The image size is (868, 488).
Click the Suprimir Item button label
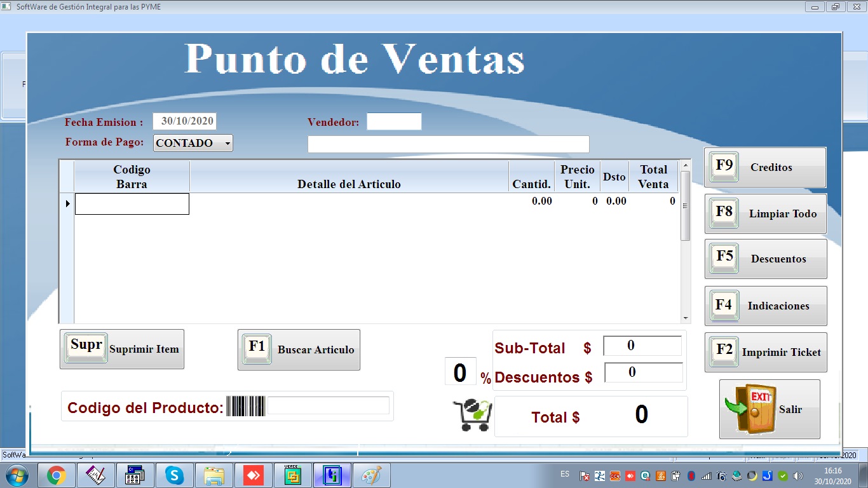pos(144,349)
